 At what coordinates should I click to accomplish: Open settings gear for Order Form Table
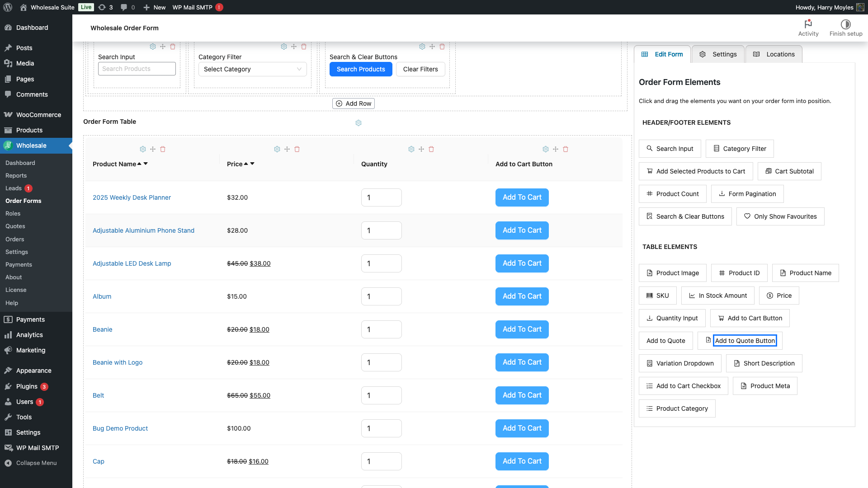point(359,123)
